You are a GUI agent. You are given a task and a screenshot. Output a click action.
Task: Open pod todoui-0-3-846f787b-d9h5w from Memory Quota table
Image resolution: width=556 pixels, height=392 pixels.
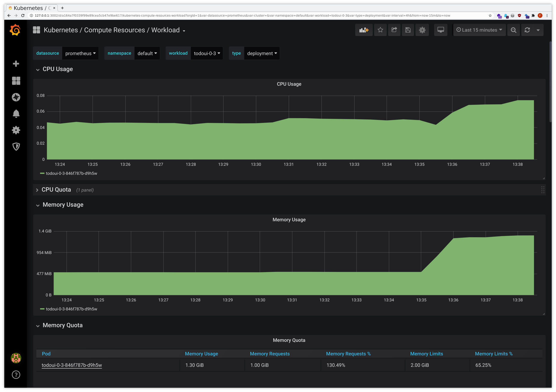(x=72, y=365)
